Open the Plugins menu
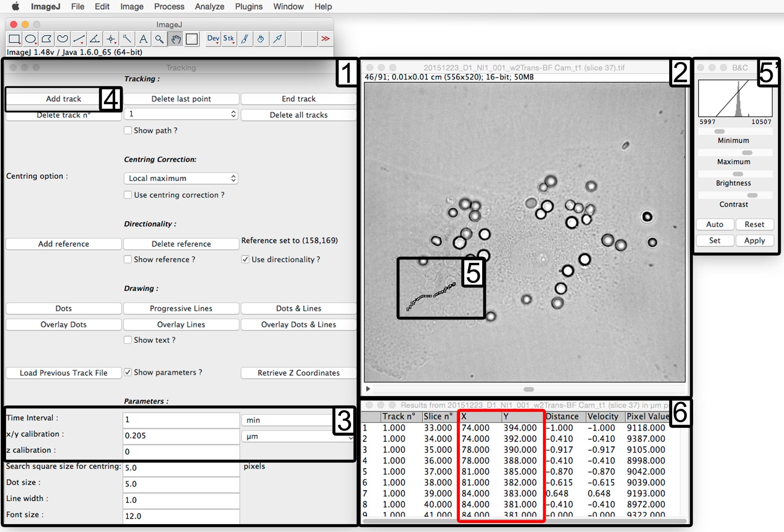 point(249,7)
